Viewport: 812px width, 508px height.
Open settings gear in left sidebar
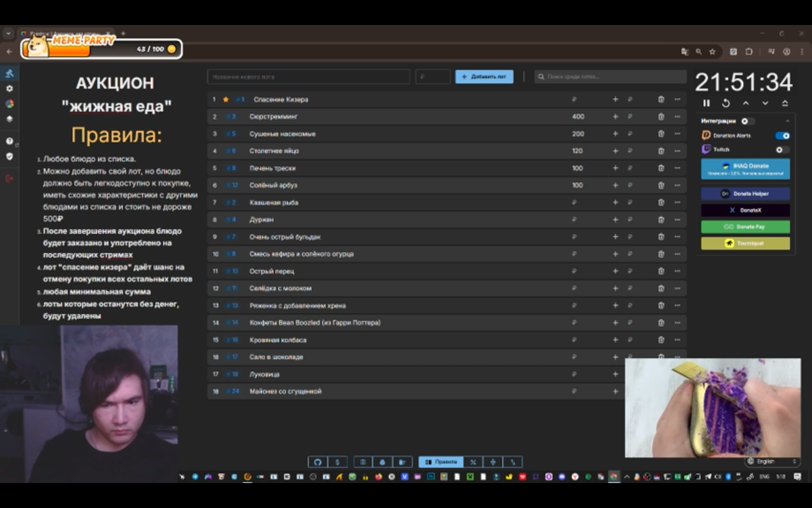coord(9,88)
